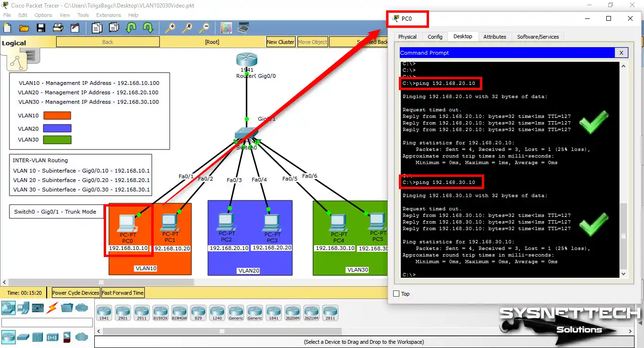Click the New Cluster button
Viewport: 644px width, 348px height.
pos(281,41)
